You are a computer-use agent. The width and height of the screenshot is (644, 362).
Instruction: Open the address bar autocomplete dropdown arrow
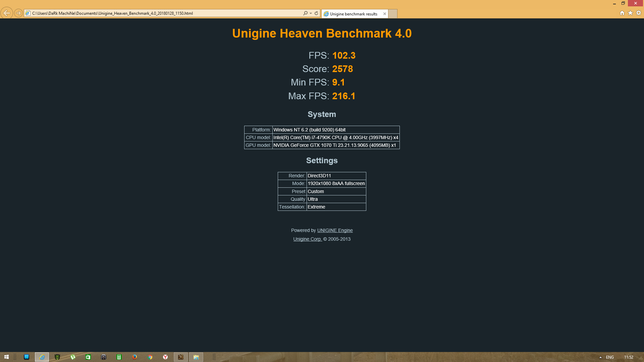(x=311, y=13)
